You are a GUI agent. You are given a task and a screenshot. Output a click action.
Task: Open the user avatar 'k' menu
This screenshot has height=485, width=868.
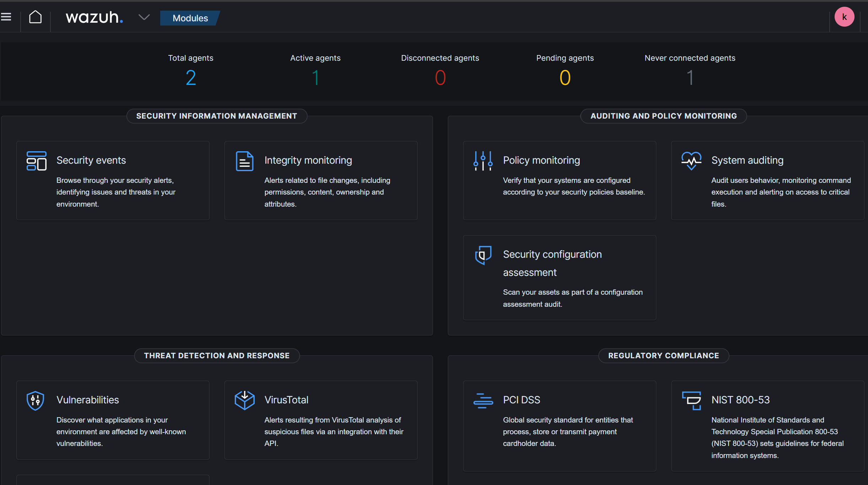pyautogui.click(x=844, y=17)
